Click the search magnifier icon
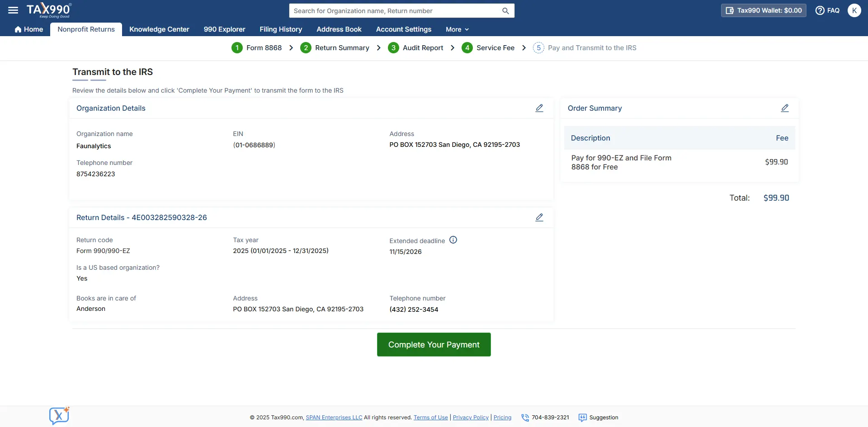The height and width of the screenshot is (427, 868). (x=505, y=11)
